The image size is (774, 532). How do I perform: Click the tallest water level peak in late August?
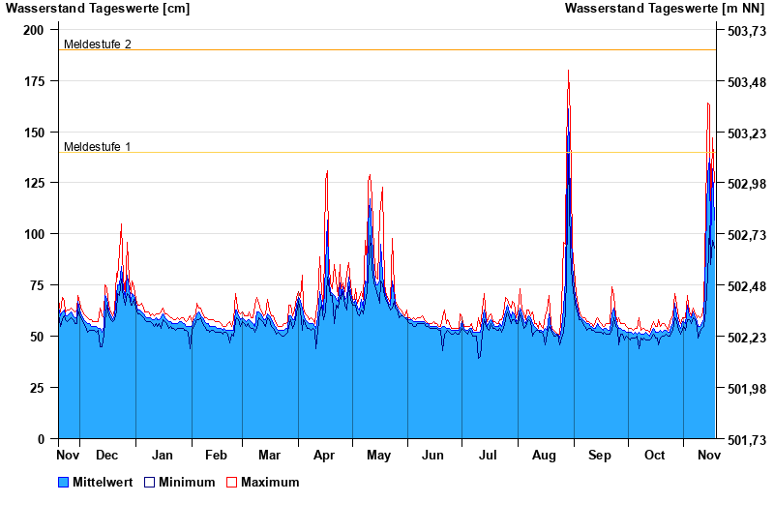click(568, 74)
